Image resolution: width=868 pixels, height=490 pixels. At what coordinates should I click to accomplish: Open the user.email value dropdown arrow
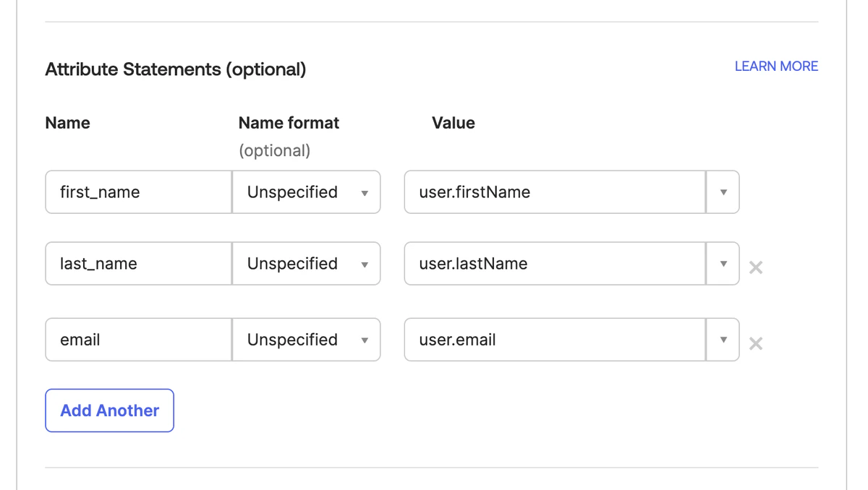coord(723,340)
